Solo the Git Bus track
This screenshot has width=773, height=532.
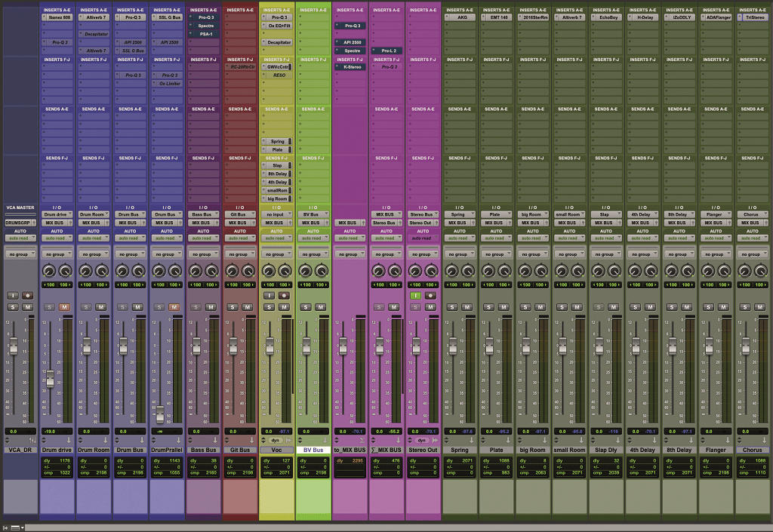233,307
